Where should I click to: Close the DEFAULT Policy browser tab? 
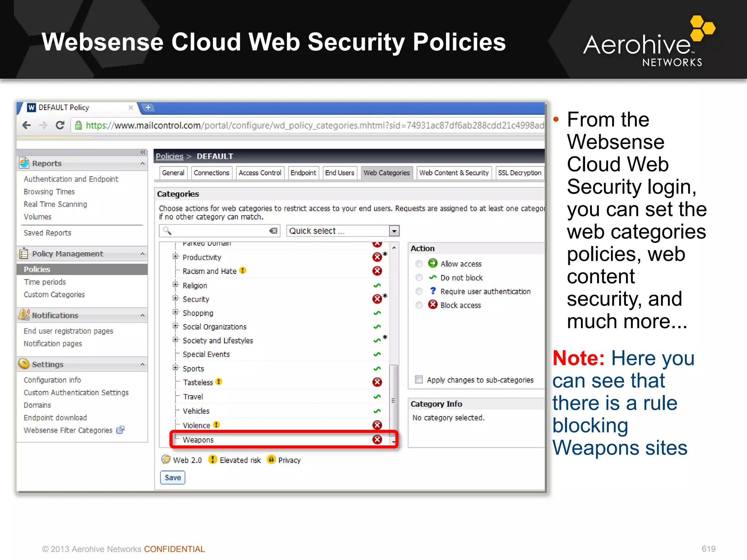131,108
